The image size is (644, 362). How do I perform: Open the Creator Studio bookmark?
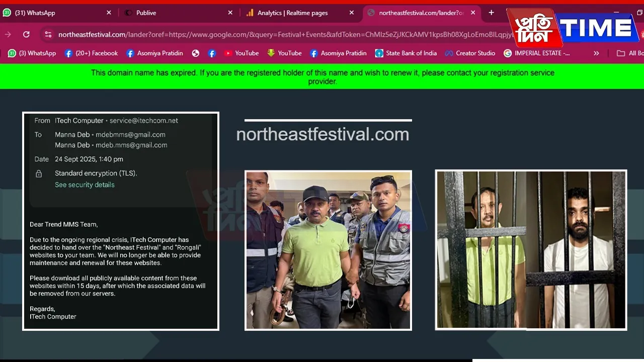(x=470, y=53)
